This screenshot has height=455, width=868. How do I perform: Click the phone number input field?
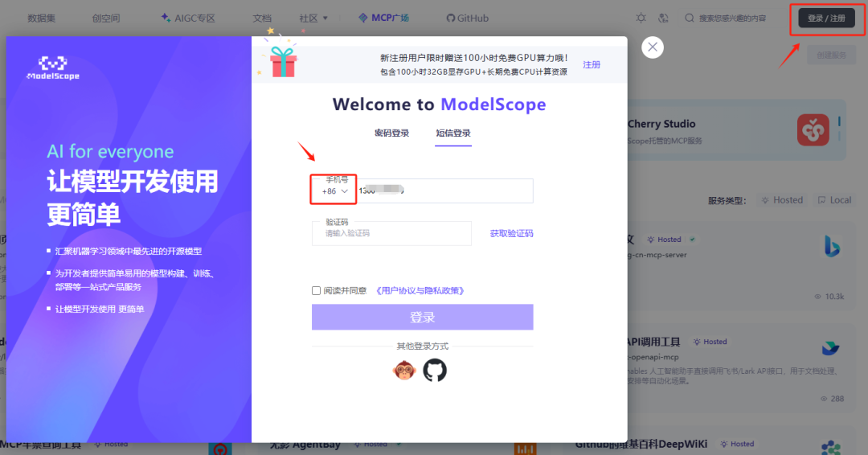[x=445, y=191]
